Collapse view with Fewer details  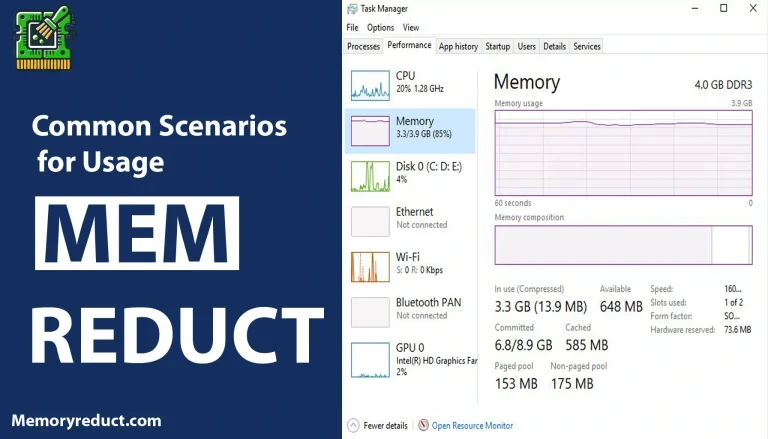tap(385, 426)
